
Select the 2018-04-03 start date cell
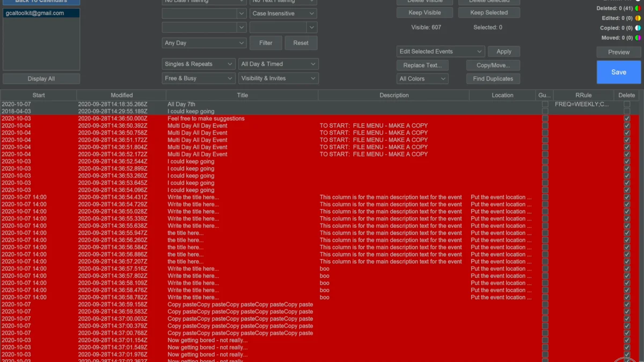point(16,112)
